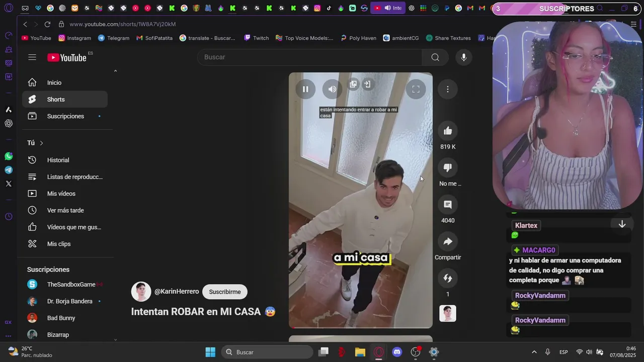Subscribe via the Suscribirme button
Image resolution: width=644 pixels, height=362 pixels.
coord(225,292)
